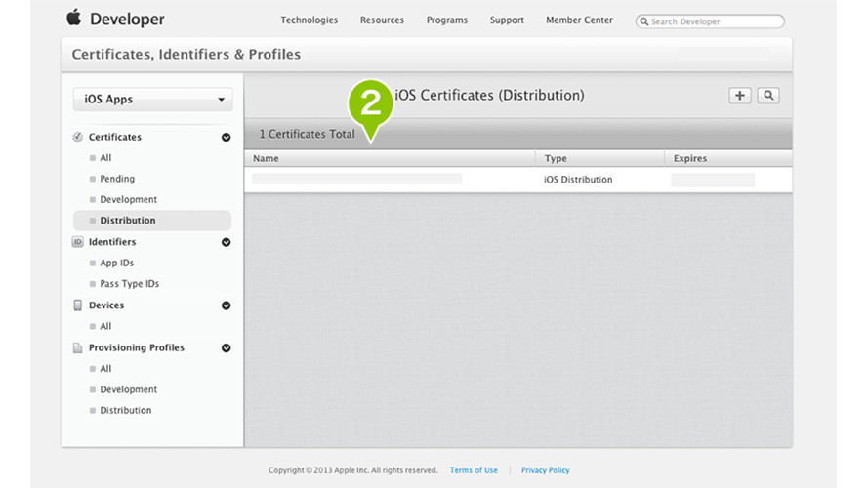Image resolution: width=868 pixels, height=488 pixels.
Task: Click the Devices phone icon in sidebar
Action: (77, 305)
